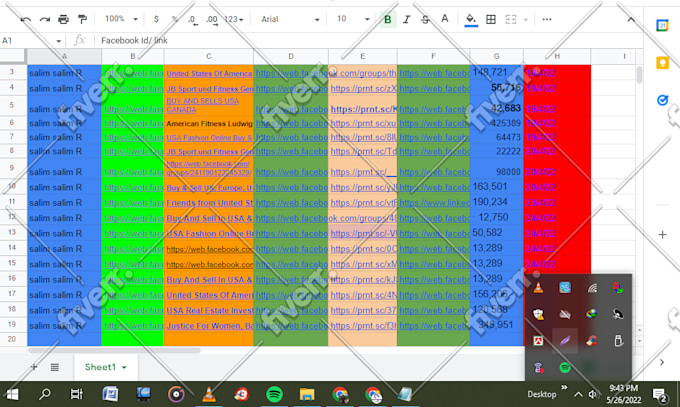This screenshot has height=407, width=680.
Task: Decrease decimal places
Action: pos(193,20)
